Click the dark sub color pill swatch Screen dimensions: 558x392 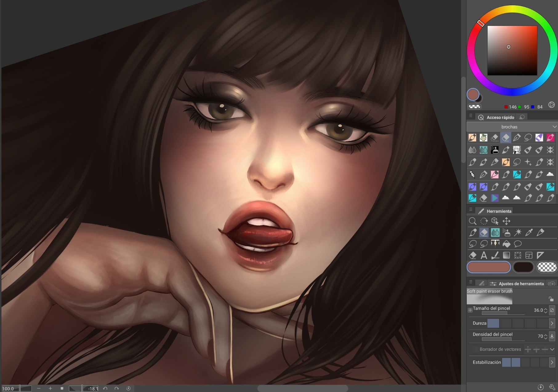pos(523,267)
